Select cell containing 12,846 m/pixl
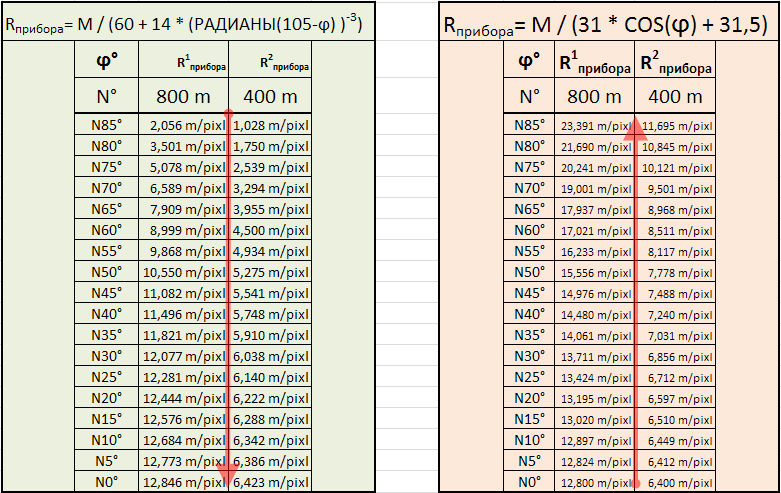This screenshot has height=493, width=781. [188, 482]
